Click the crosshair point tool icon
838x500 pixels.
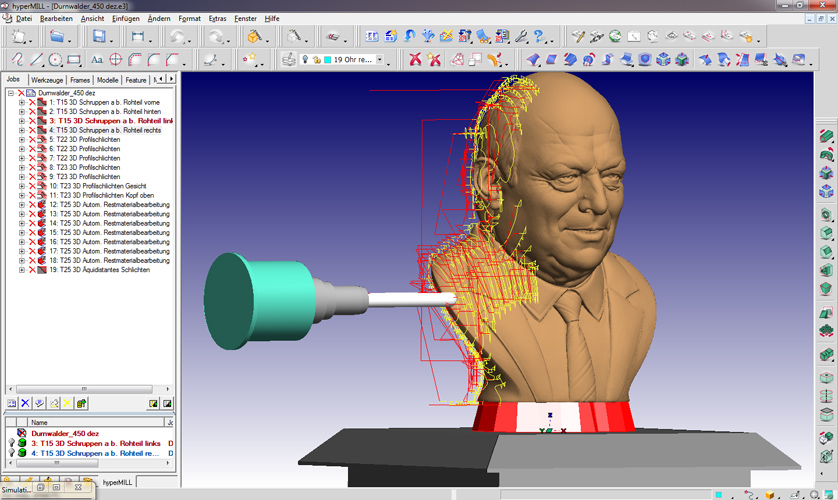(x=115, y=60)
